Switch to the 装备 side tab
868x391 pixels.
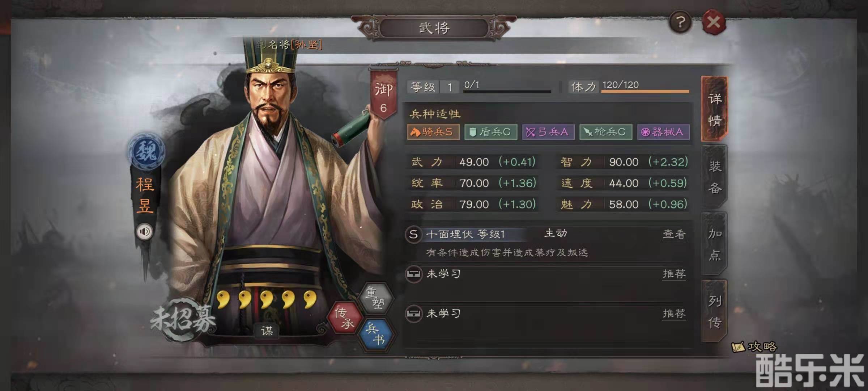[714, 177]
